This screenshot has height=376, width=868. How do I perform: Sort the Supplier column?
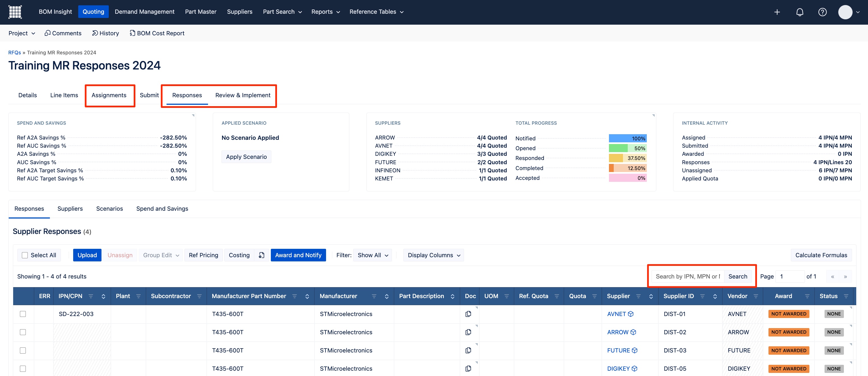click(x=651, y=296)
